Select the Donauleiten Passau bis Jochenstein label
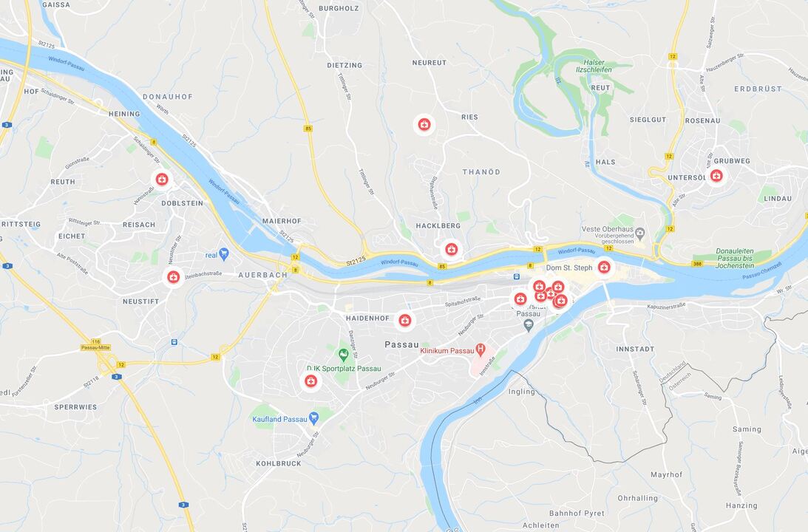Screen dimensions: 808x532 pos(735,259)
